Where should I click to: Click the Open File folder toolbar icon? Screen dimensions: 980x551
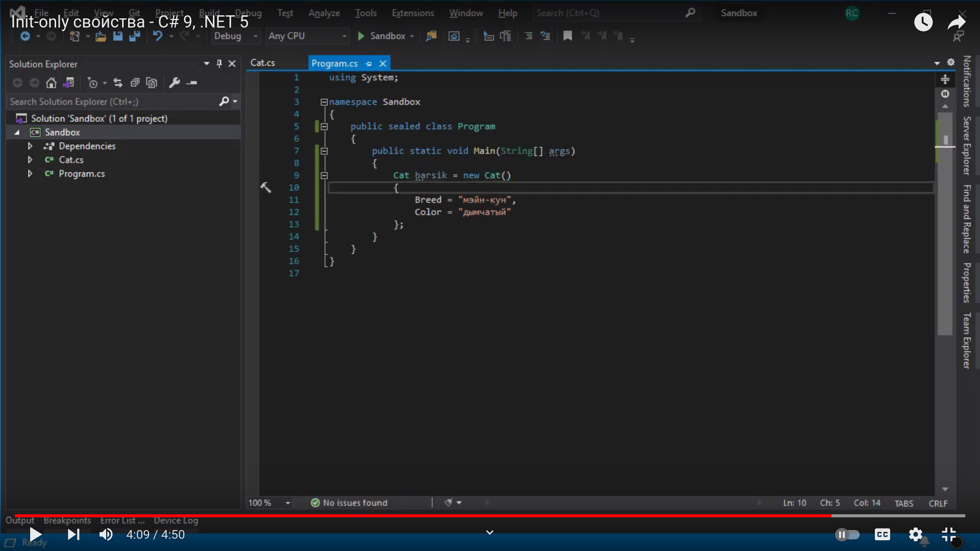click(x=101, y=36)
